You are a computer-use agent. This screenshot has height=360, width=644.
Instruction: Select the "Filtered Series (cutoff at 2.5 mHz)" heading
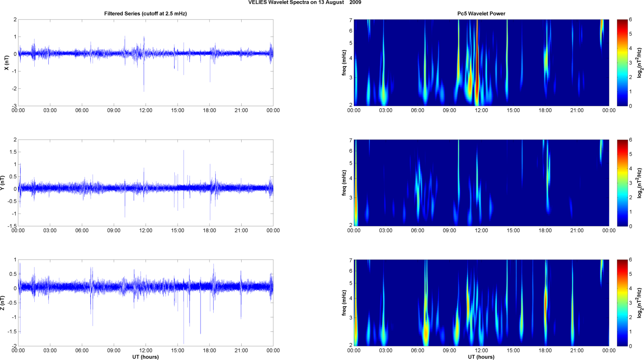[x=146, y=14]
